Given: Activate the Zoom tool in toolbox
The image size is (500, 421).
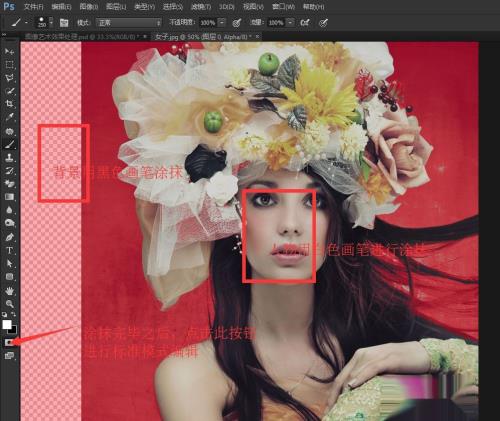Looking at the screenshot, I should coord(9,304).
